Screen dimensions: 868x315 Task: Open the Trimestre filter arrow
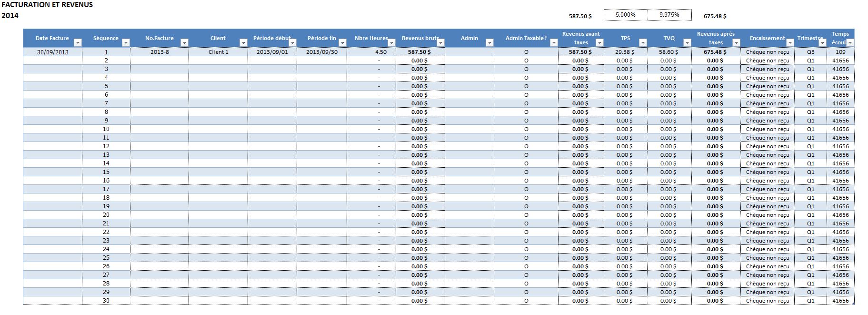coord(822,43)
